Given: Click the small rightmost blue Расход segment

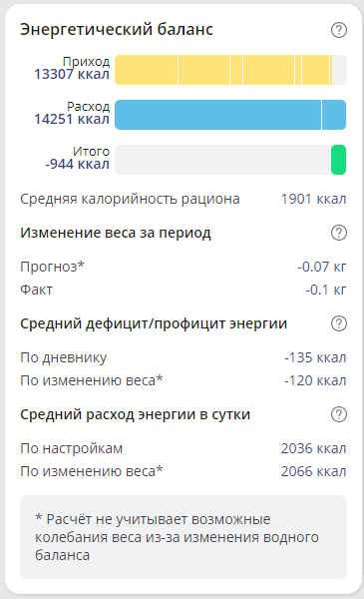Looking at the screenshot, I should (334, 115).
